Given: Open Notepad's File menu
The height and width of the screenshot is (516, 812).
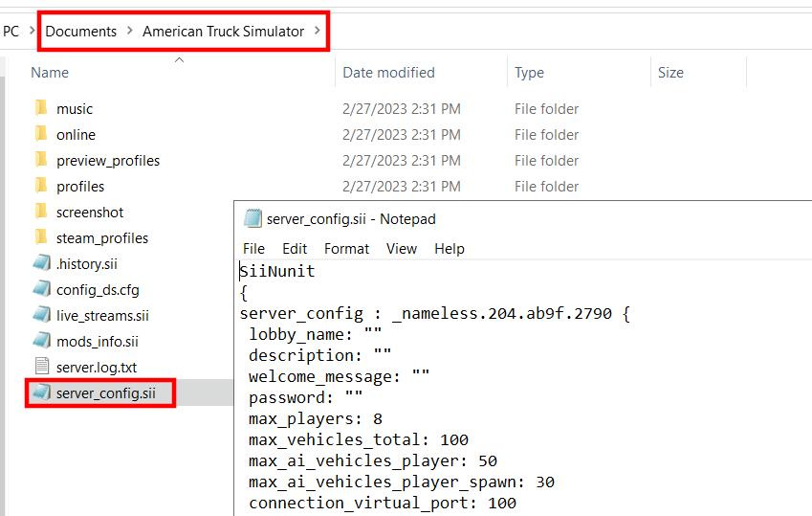Looking at the screenshot, I should (x=253, y=249).
